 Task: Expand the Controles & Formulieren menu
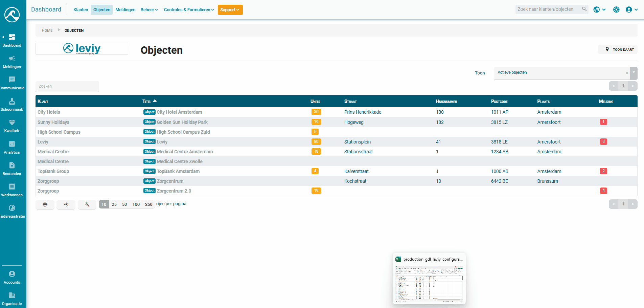(189, 10)
